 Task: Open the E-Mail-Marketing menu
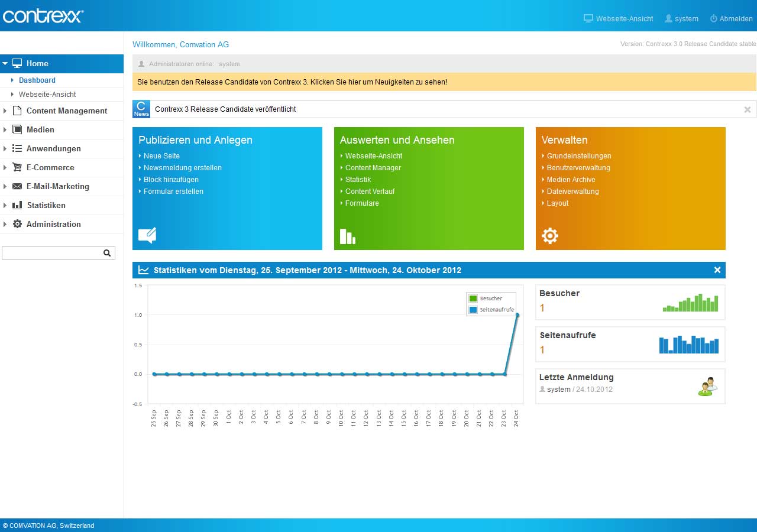point(58,186)
